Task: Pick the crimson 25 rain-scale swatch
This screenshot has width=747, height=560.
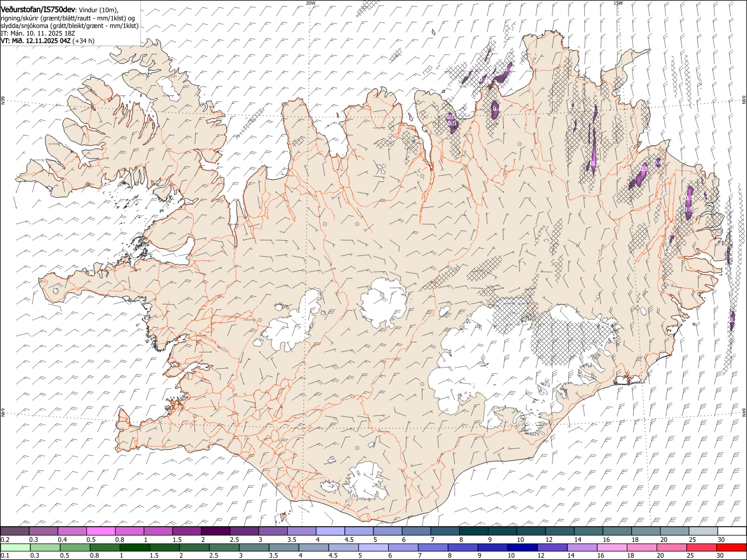Action: 701,547
